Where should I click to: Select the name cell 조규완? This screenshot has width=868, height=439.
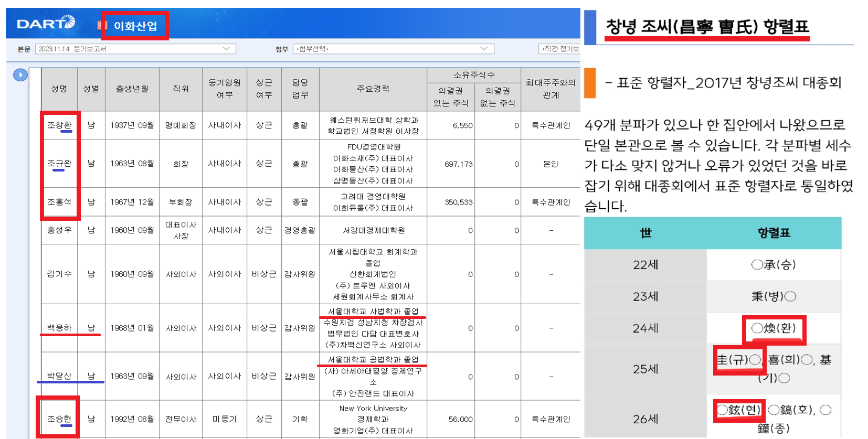click(59, 163)
